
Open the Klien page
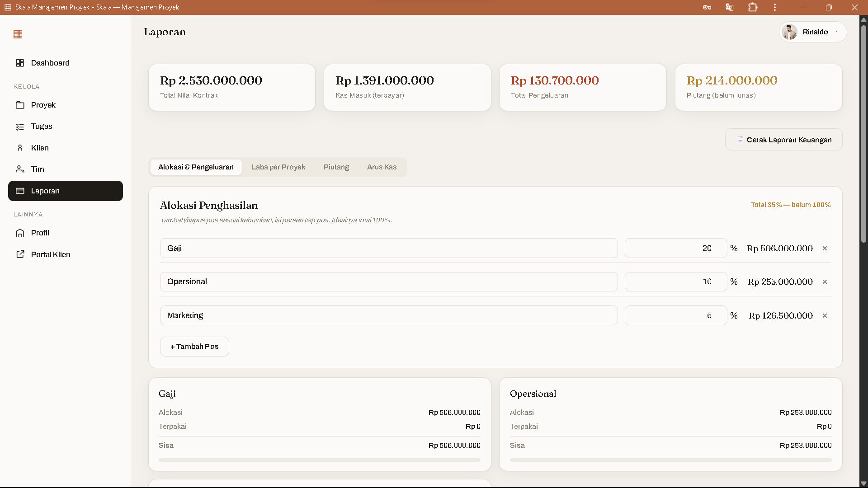point(66,148)
